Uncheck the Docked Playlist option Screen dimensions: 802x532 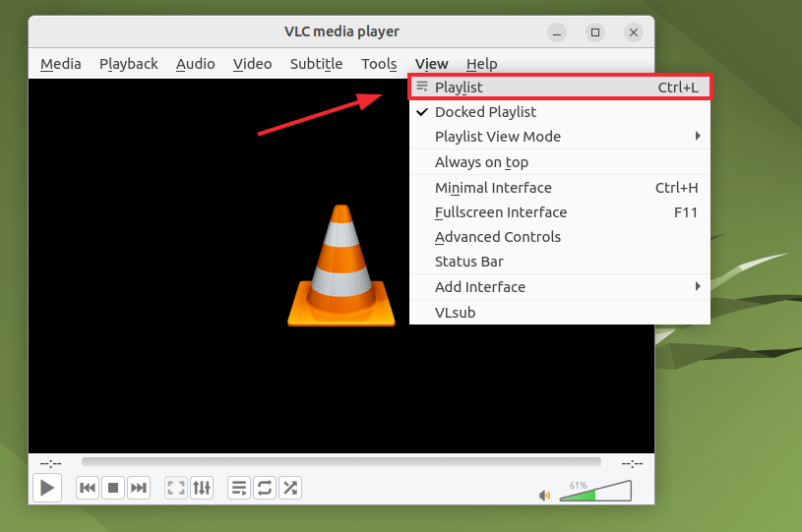pyautogui.click(x=560, y=112)
